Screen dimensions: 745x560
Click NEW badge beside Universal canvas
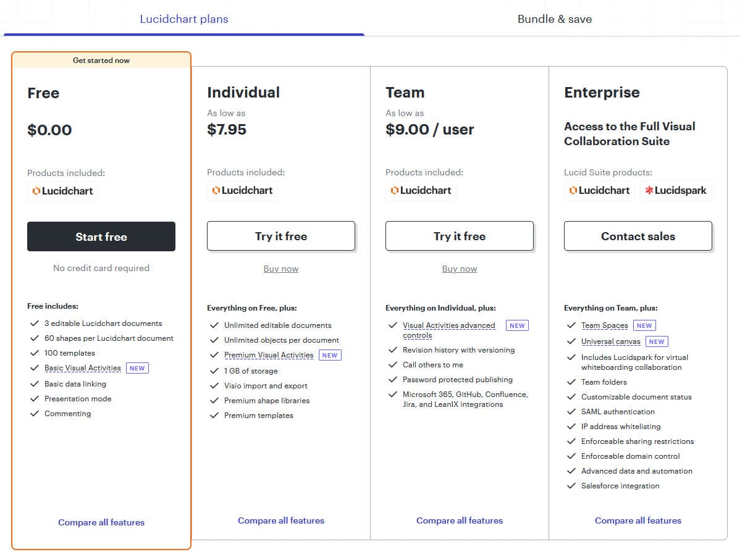(657, 341)
